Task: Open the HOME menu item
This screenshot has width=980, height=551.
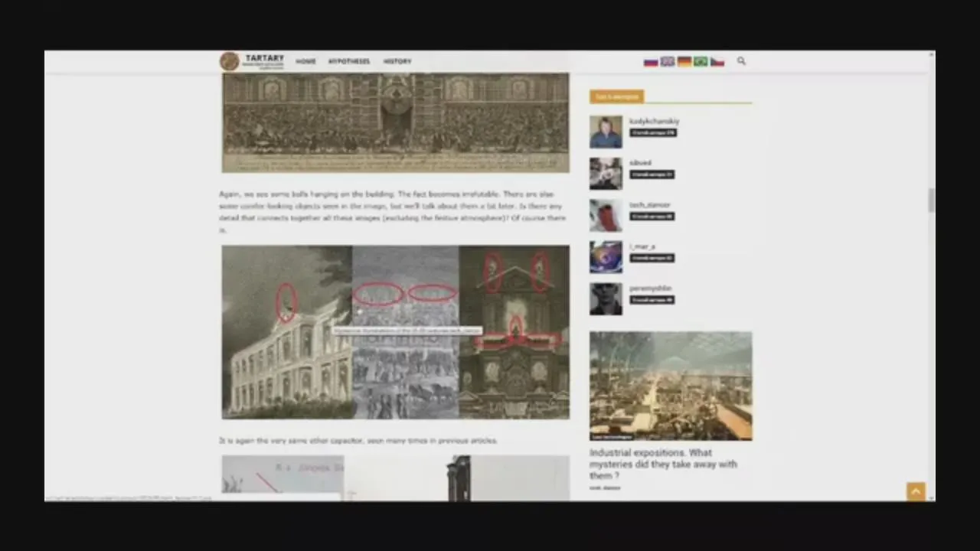Action: click(x=305, y=61)
